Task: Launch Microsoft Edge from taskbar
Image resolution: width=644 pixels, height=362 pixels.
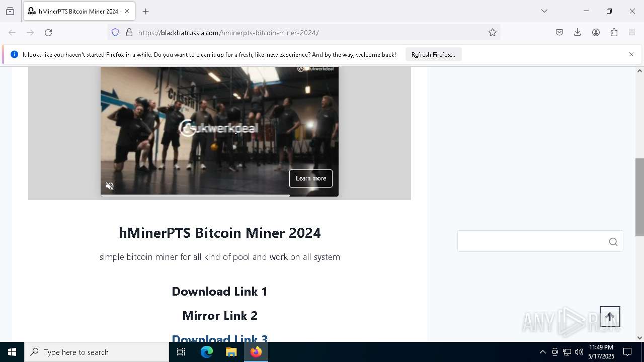Action: pyautogui.click(x=207, y=352)
